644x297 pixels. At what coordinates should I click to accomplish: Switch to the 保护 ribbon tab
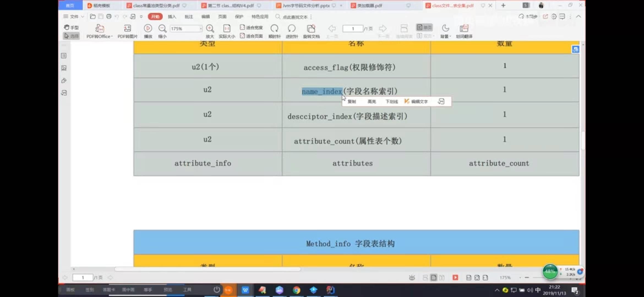click(239, 16)
